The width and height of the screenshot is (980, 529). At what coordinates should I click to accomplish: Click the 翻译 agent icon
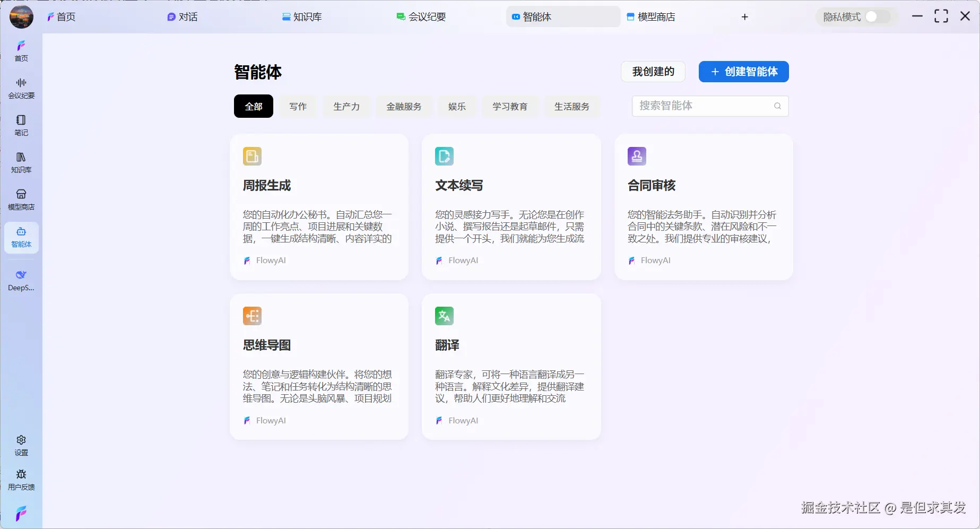[x=444, y=316]
